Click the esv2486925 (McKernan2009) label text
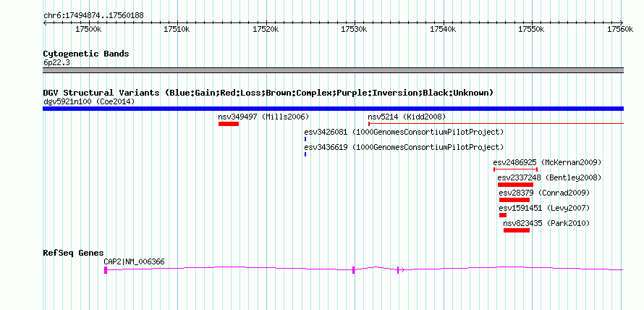This screenshot has width=644, height=310. (x=547, y=162)
